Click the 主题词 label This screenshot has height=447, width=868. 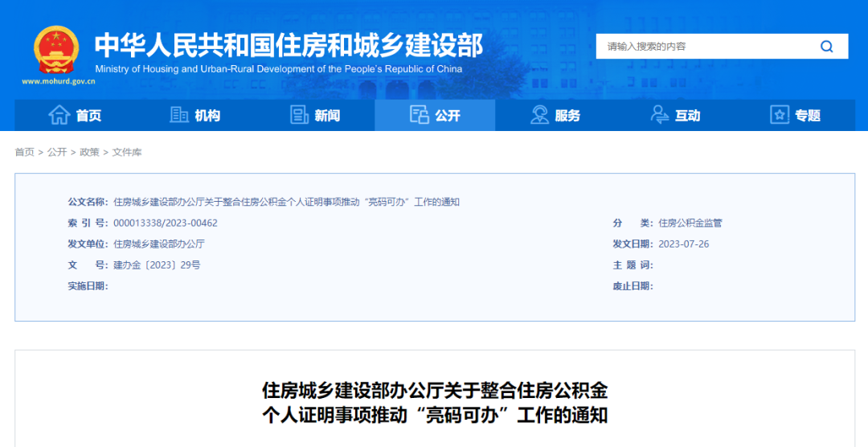(633, 265)
